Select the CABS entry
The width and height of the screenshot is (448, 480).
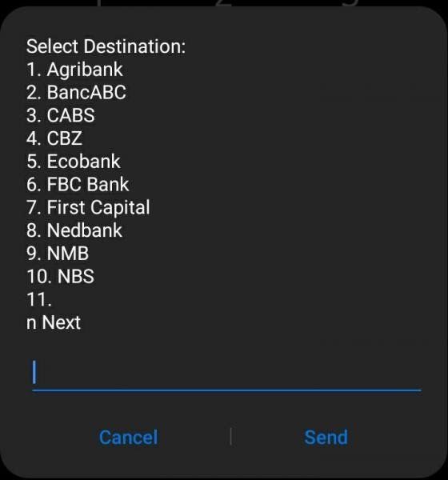click(60, 115)
